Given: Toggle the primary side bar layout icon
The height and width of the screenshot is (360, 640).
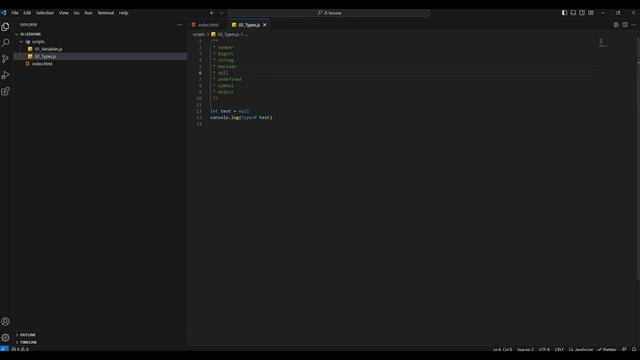Looking at the screenshot, I should coord(564,13).
